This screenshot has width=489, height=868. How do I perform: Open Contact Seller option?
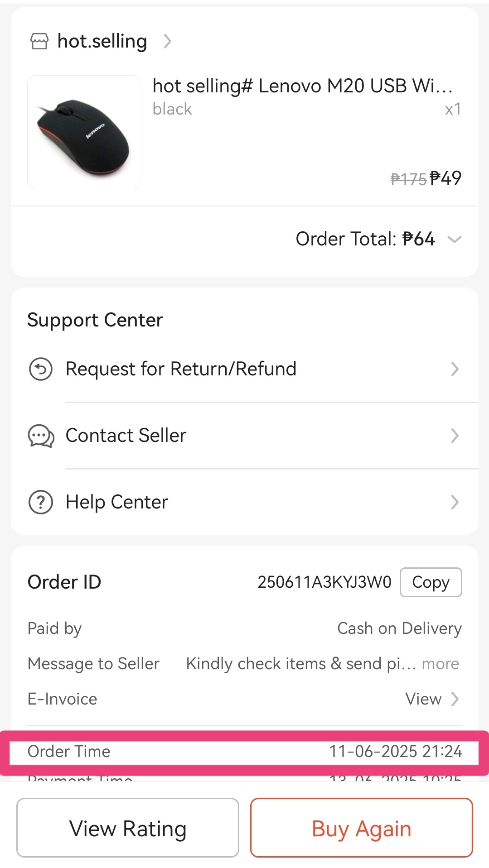pos(245,436)
